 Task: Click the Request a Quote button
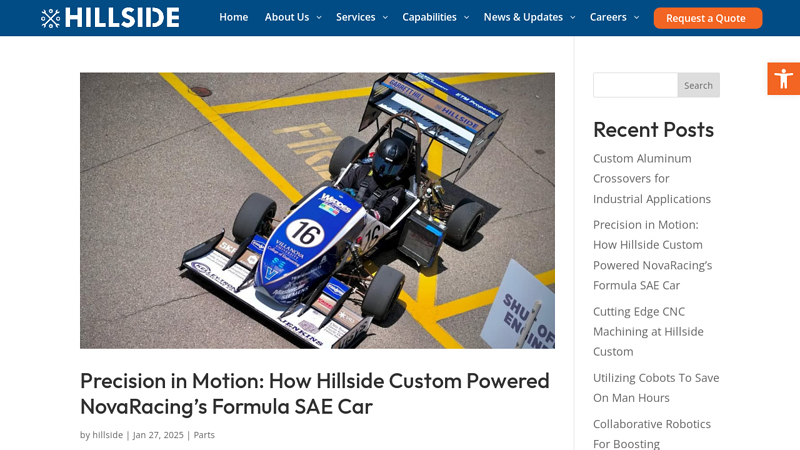(x=707, y=18)
